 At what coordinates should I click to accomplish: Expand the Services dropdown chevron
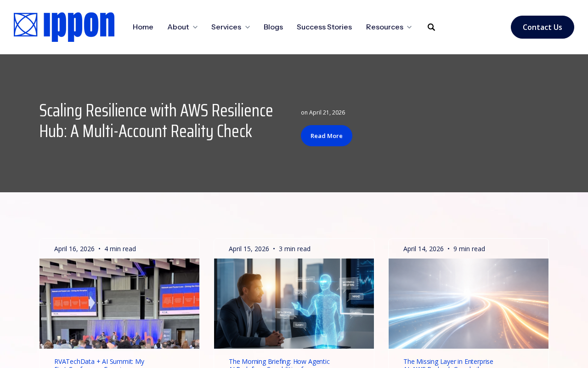pos(248,27)
